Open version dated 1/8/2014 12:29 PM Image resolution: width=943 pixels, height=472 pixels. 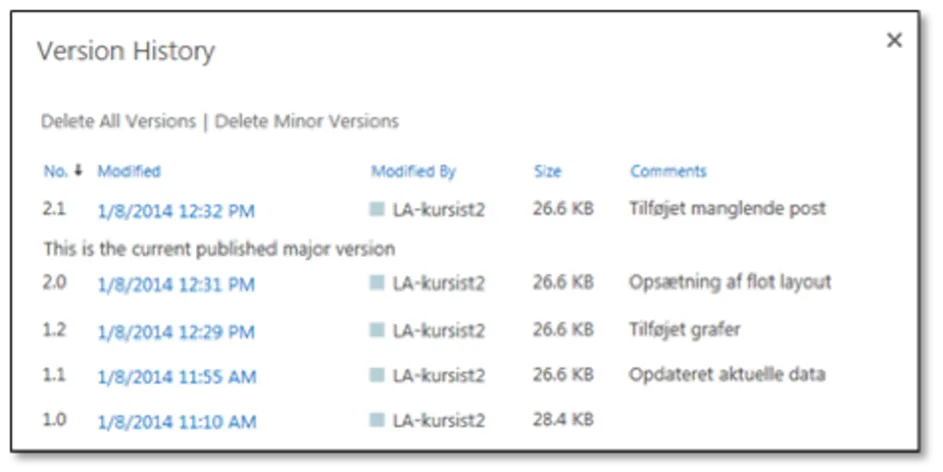(176, 332)
